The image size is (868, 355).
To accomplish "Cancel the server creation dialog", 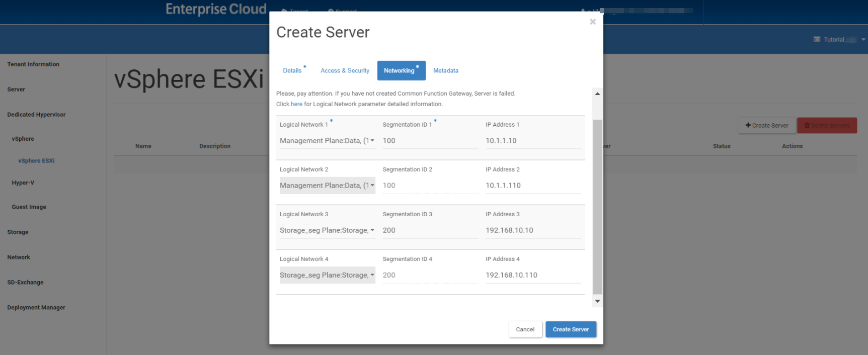I will click(x=525, y=329).
